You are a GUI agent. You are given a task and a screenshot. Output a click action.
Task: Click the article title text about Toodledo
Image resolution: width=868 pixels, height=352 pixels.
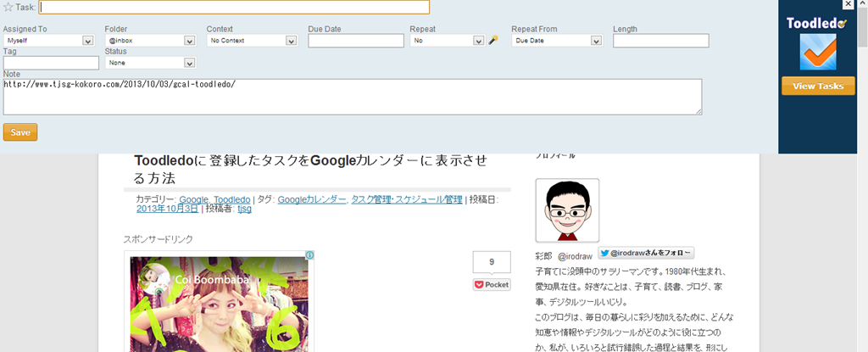pyautogui.click(x=310, y=170)
